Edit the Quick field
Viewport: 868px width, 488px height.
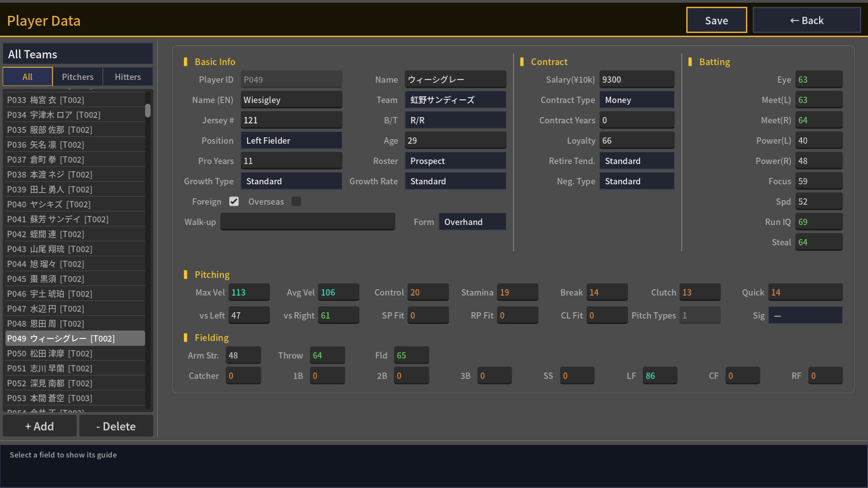click(x=805, y=292)
